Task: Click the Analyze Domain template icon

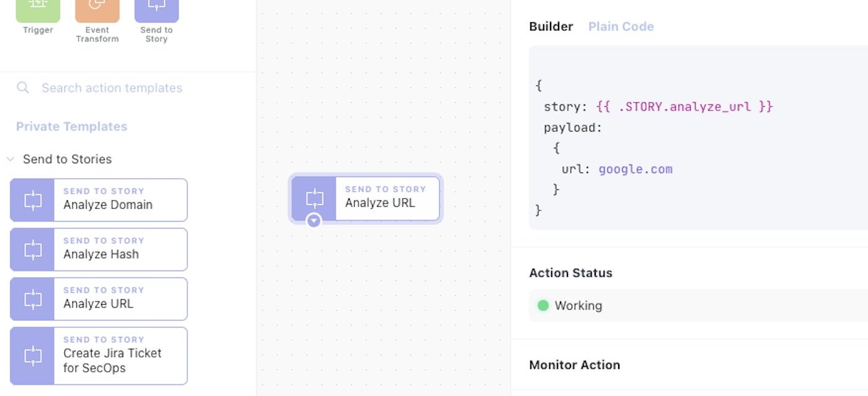Action: click(32, 200)
